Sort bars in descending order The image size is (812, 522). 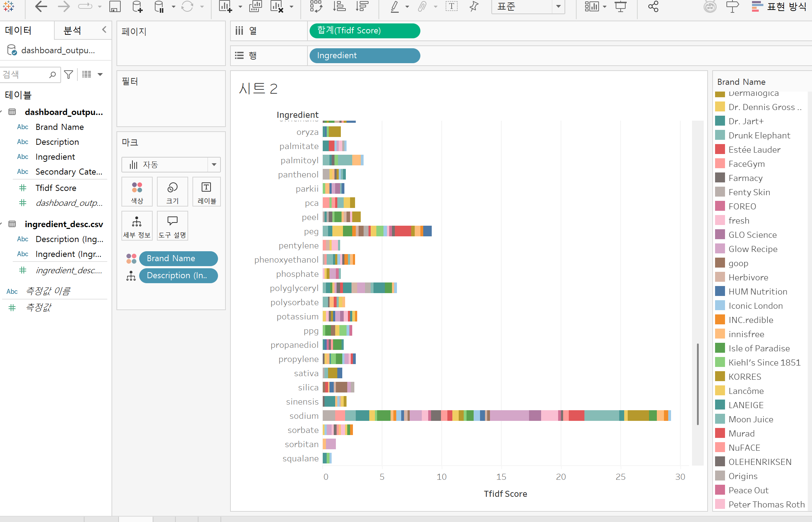click(362, 6)
